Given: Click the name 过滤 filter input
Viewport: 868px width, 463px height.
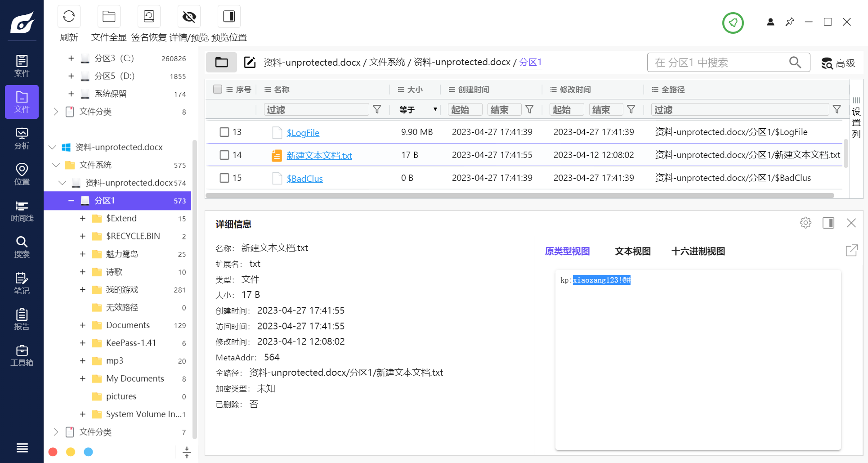Looking at the screenshot, I should 316,109.
